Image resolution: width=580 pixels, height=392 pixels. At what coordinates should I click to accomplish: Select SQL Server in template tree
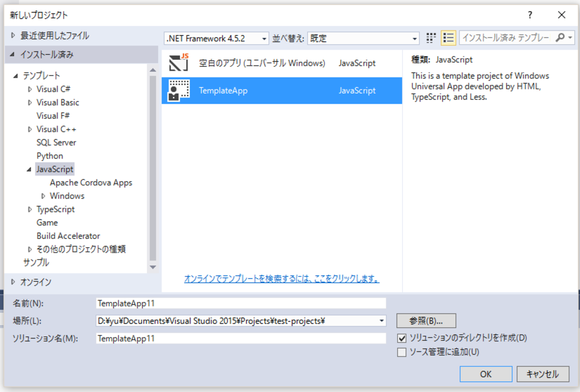(56, 143)
